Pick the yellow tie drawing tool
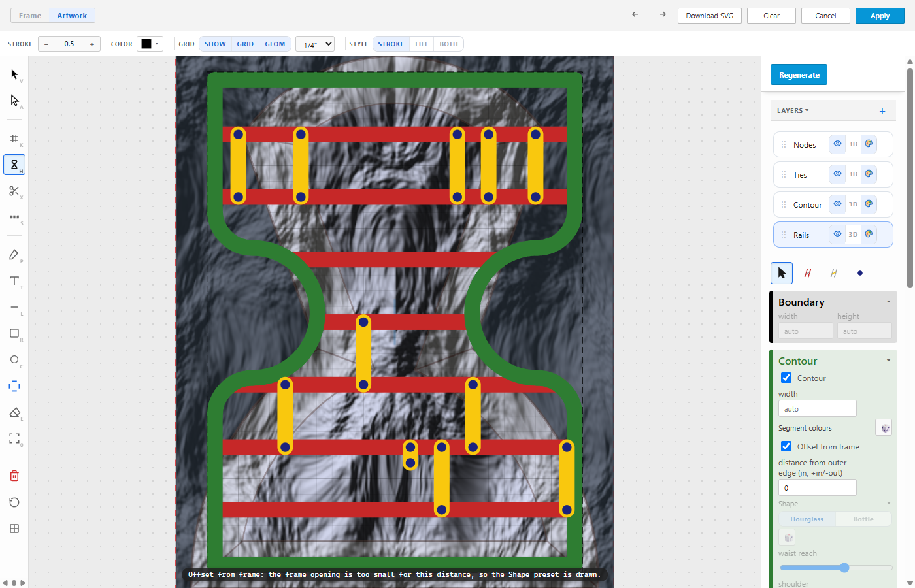915x588 pixels. coord(834,273)
